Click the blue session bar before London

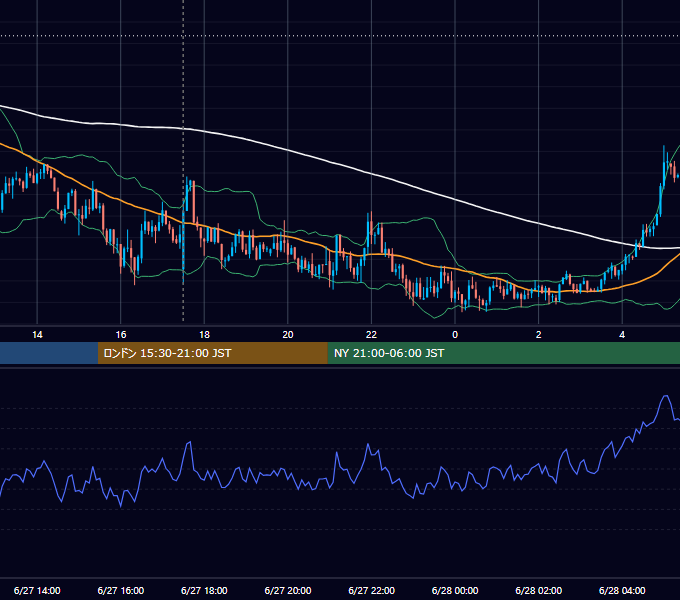pos(49,353)
